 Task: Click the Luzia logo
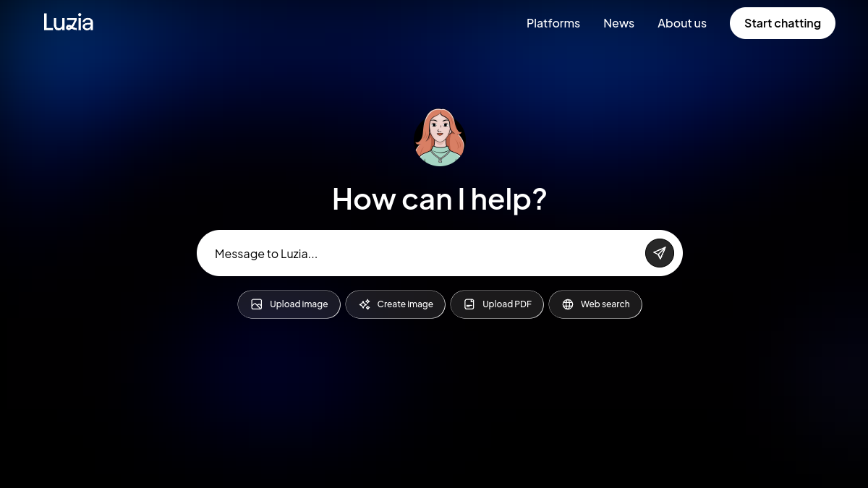pyautogui.click(x=69, y=22)
